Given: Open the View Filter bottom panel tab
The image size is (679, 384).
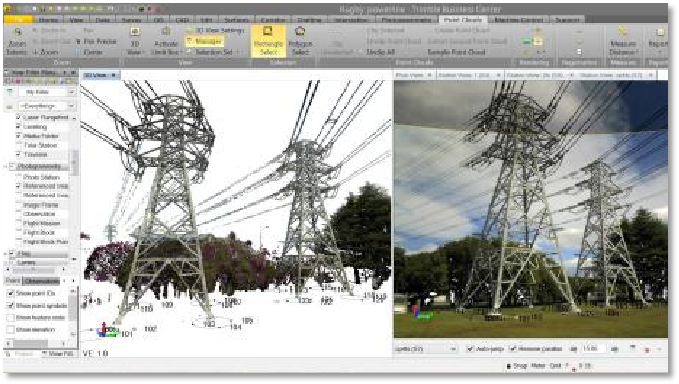Looking at the screenshot, I should 58,354.
